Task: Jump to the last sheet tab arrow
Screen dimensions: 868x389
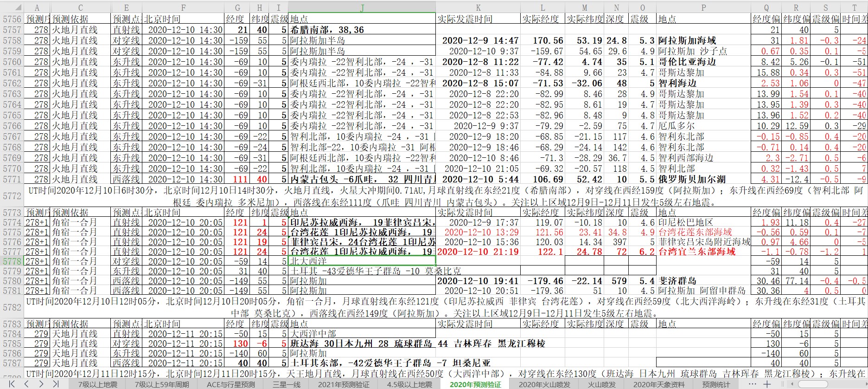Action: click(56, 384)
